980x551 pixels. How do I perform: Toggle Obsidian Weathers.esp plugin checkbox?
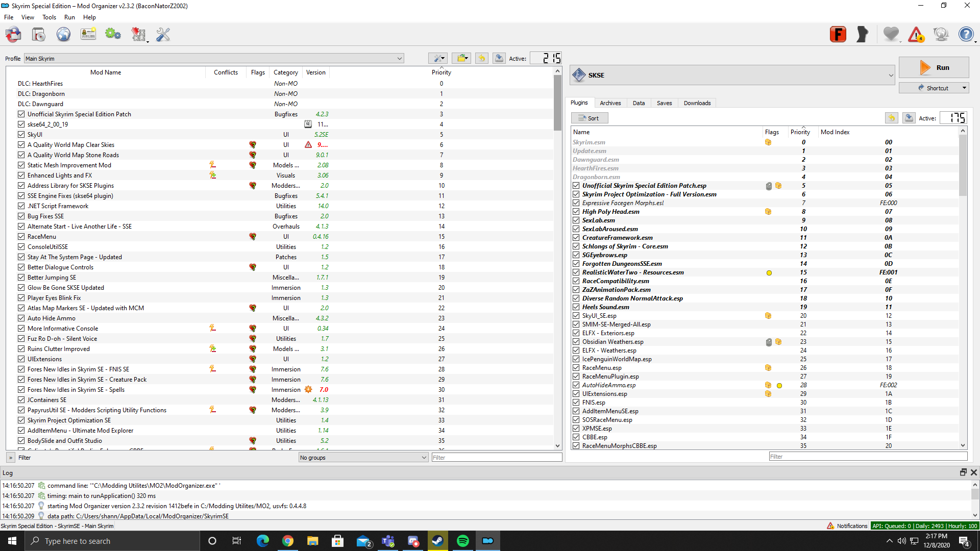pos(576,342)
